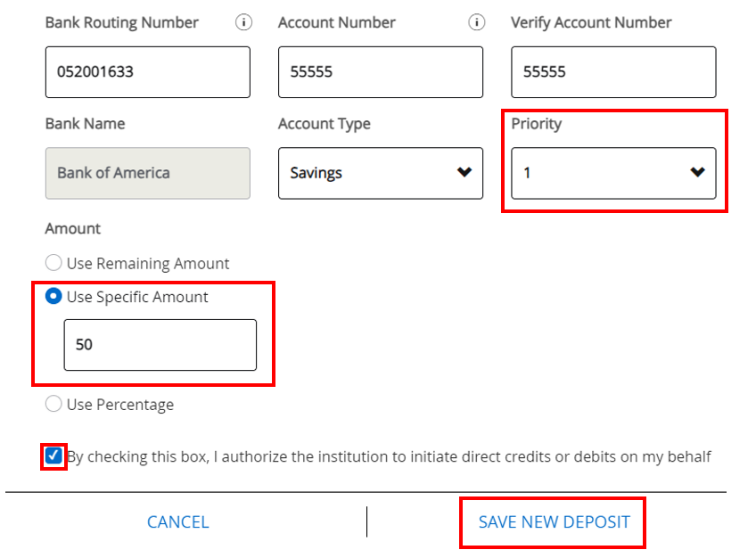Select the Use Percentage option

53,404
